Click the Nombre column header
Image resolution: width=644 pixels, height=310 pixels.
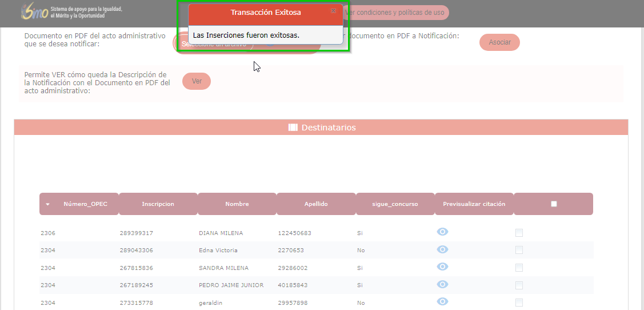tap(237, 204)
